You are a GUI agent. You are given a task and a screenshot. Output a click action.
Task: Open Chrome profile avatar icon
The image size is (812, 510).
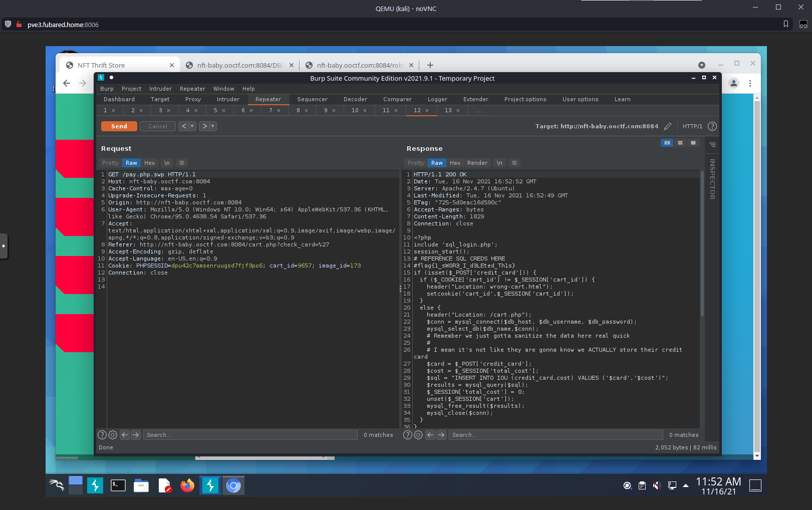pyautogui.click(x=734, y=83)
